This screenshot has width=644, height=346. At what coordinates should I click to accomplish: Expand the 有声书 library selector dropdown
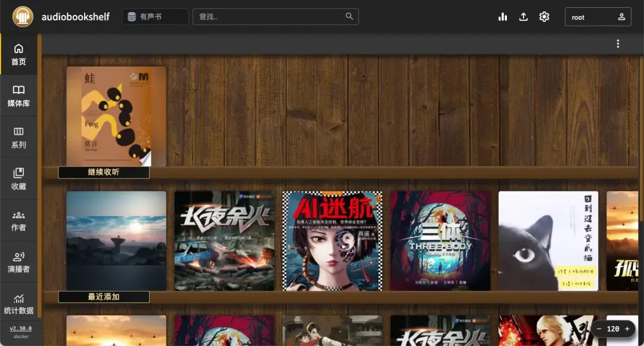pos(155,17)
